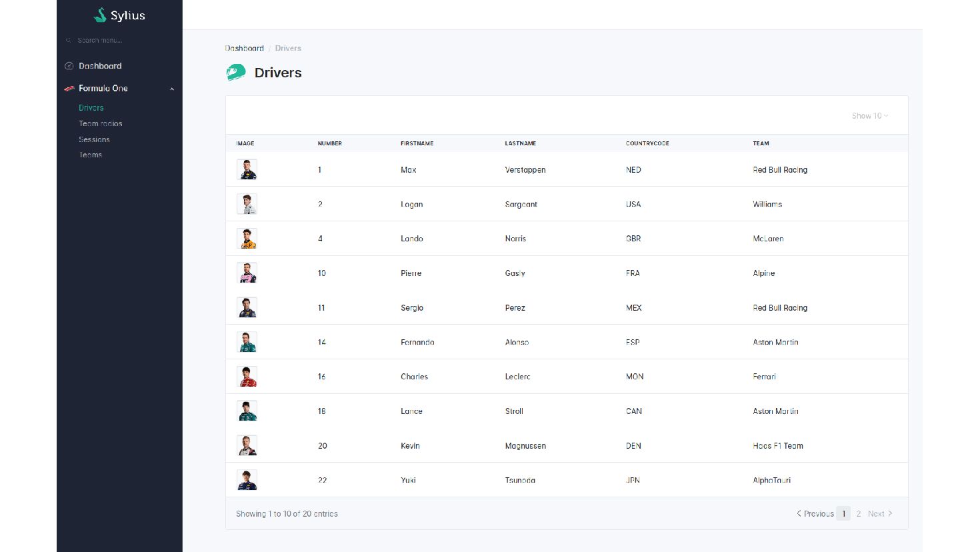Screen dimensions: 980x552
Task: Click the Showing 1 to 10 of 20 entries text
Action: pos(287,514)
